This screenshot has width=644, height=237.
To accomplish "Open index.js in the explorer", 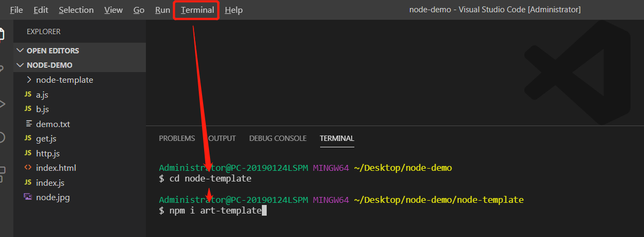I will click(80, 183).
